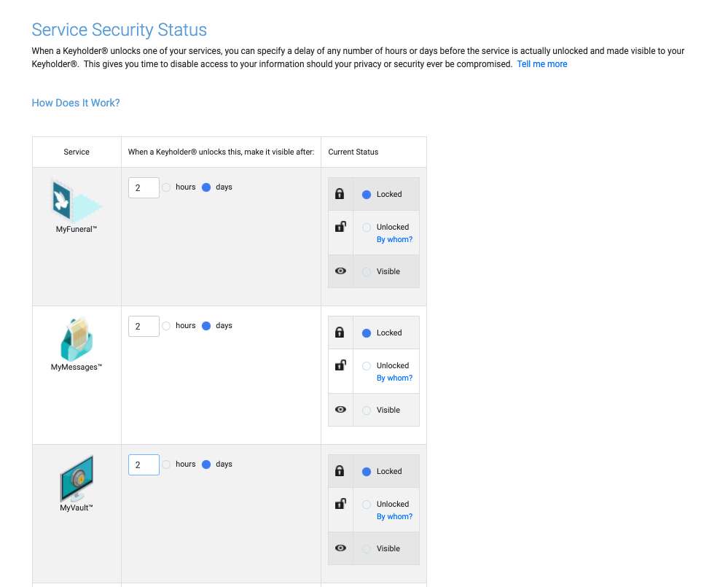Choose Visible status for MyMessages
This screenshot has height=587, width=728.
point(367,410)
